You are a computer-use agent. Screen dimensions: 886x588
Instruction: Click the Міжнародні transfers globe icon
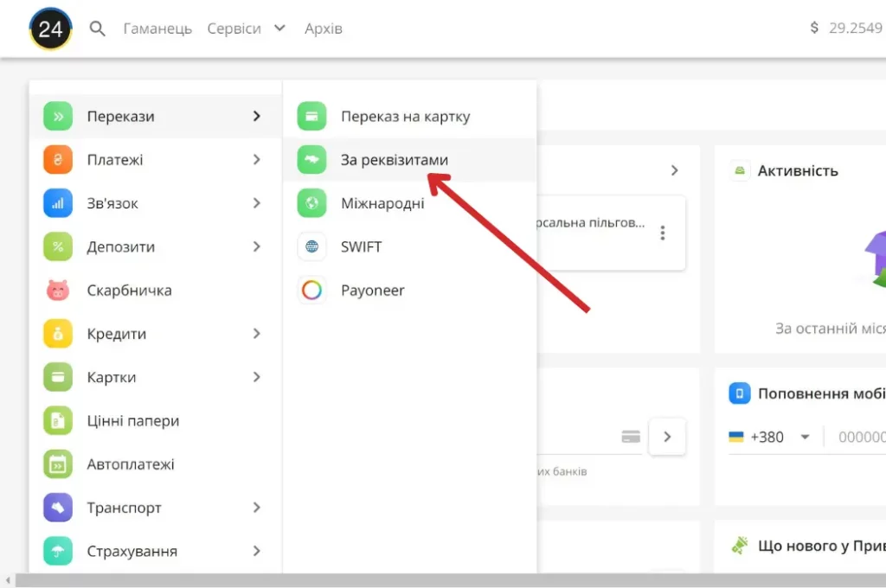click(311, 203)
